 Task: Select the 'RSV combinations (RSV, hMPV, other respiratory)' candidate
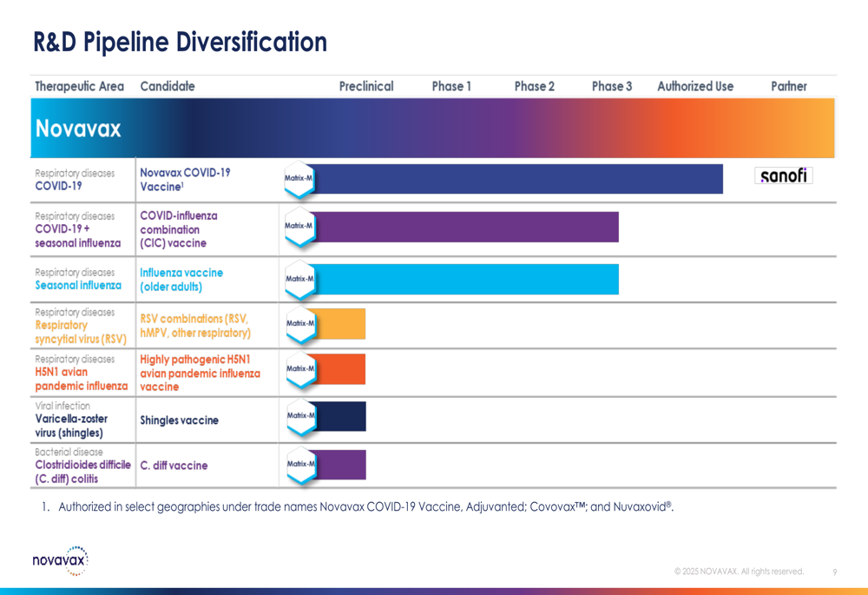[194, 326]
